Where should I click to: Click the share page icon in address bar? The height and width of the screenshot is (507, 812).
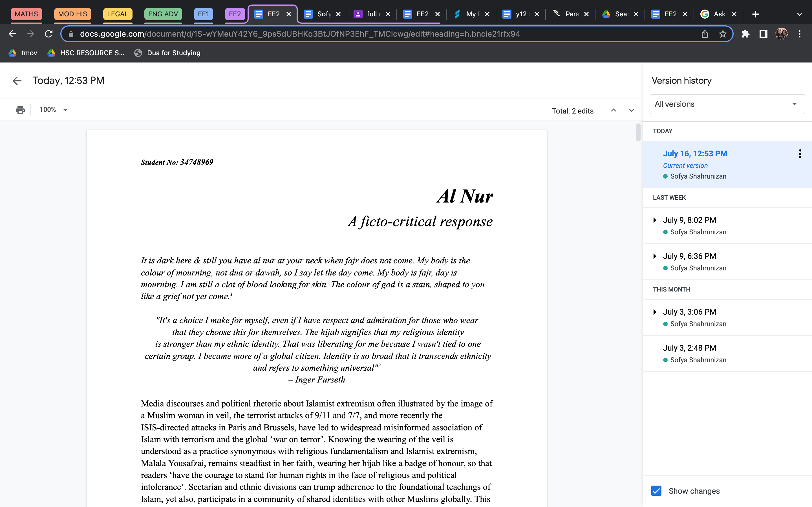[705, 34]
